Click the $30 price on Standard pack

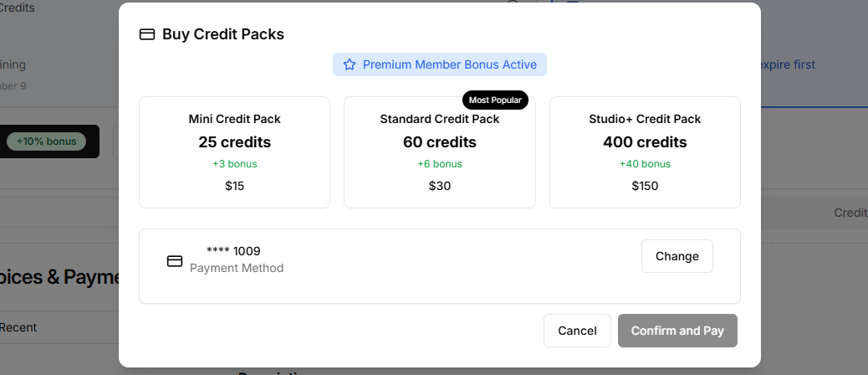(x=439, y=186)
